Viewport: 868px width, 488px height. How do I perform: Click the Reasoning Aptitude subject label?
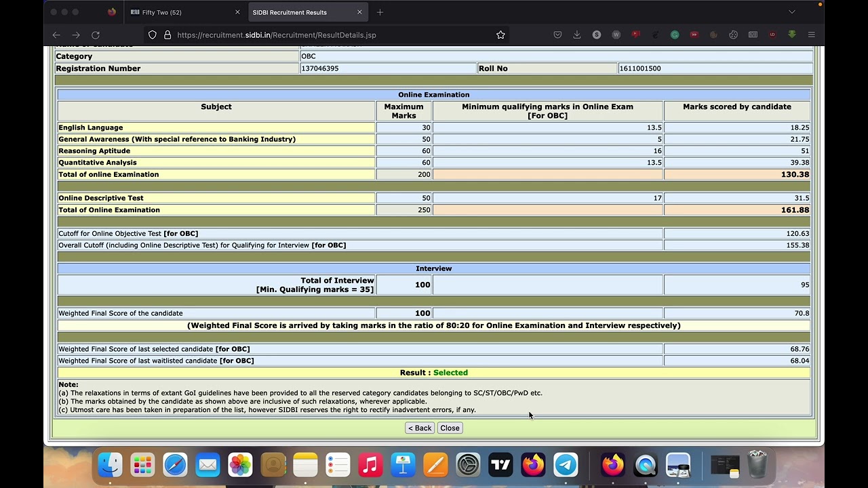(94, 151)
